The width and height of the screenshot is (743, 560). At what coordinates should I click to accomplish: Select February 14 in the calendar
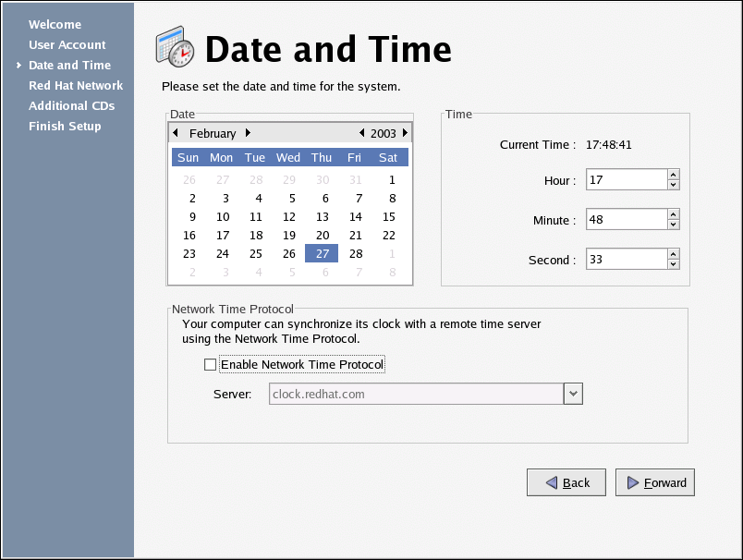click(x=355, y=217)
